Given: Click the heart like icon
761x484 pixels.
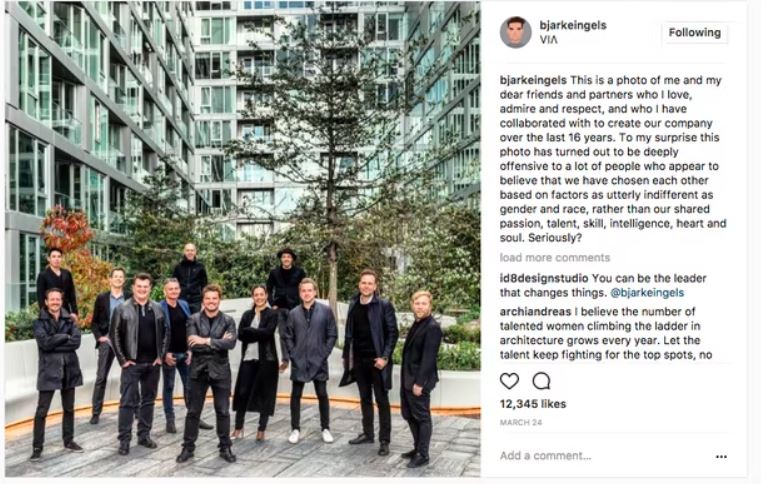Looking at the screenshot, I should pyautogui.click(x=509, y=381).
